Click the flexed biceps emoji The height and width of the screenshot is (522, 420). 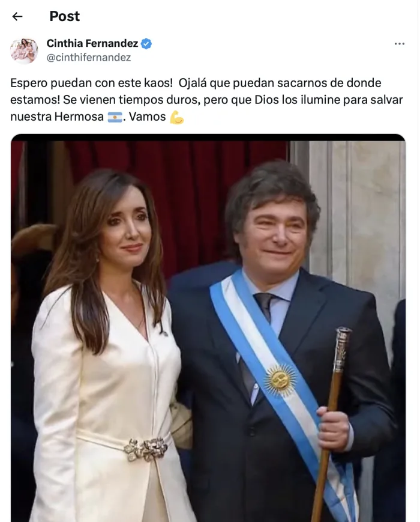pyautogui.click(x=176, y=117)
